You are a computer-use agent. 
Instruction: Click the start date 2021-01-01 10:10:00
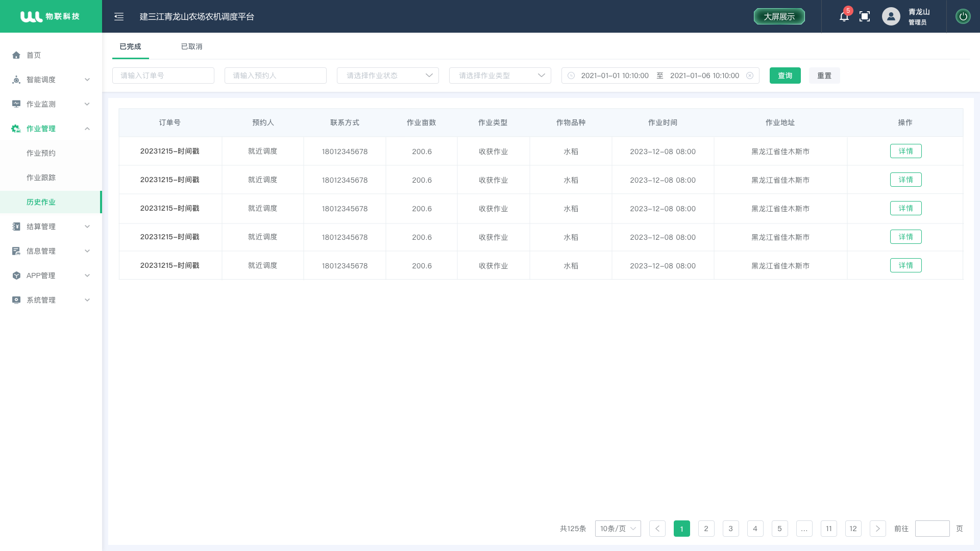(615, 76)
